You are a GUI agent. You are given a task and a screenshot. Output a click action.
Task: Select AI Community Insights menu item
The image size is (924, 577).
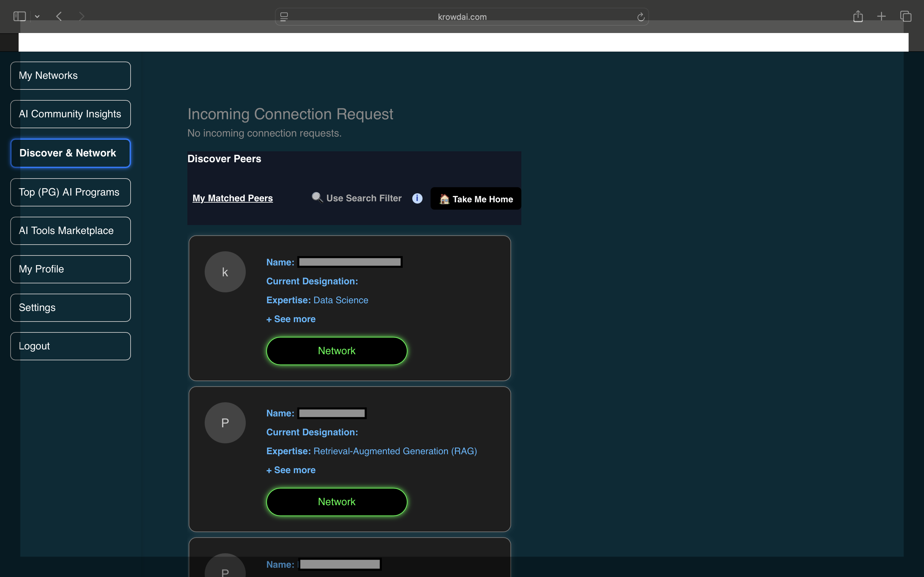coord(71,114)
